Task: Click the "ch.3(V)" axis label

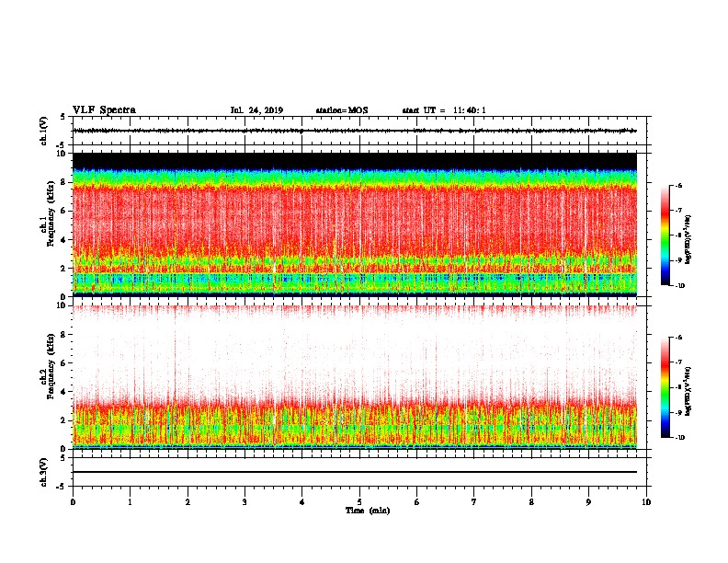Action: click(x=43, y=472)
